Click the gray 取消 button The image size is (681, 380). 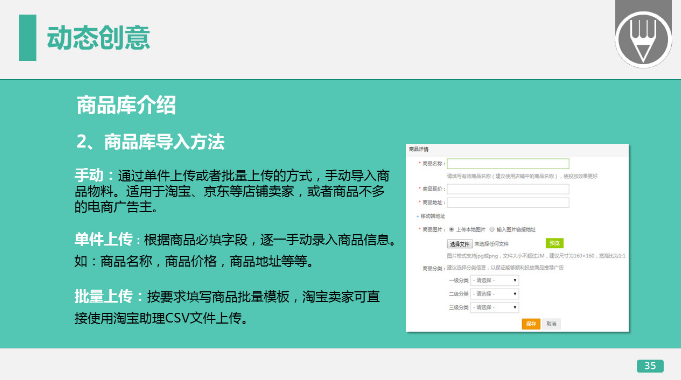tap(551, 324)
